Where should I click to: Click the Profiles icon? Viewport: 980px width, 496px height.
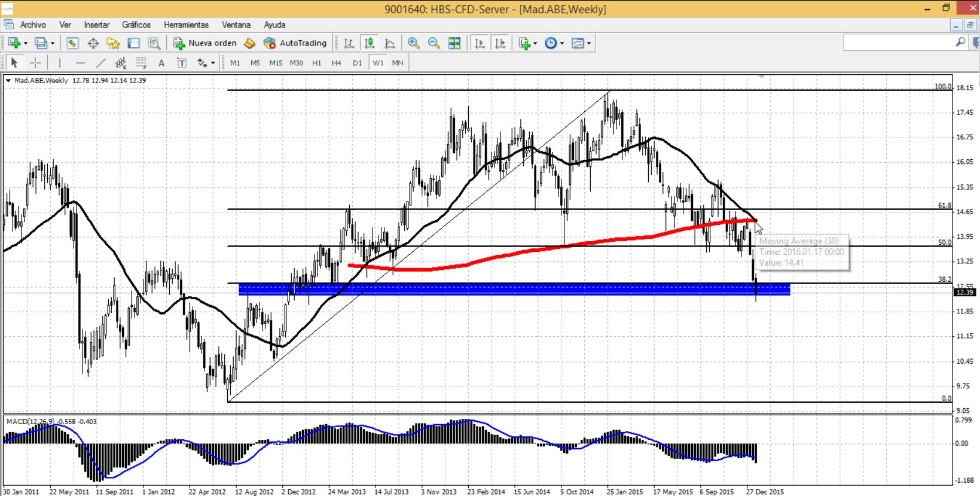[x=41, y=43]
